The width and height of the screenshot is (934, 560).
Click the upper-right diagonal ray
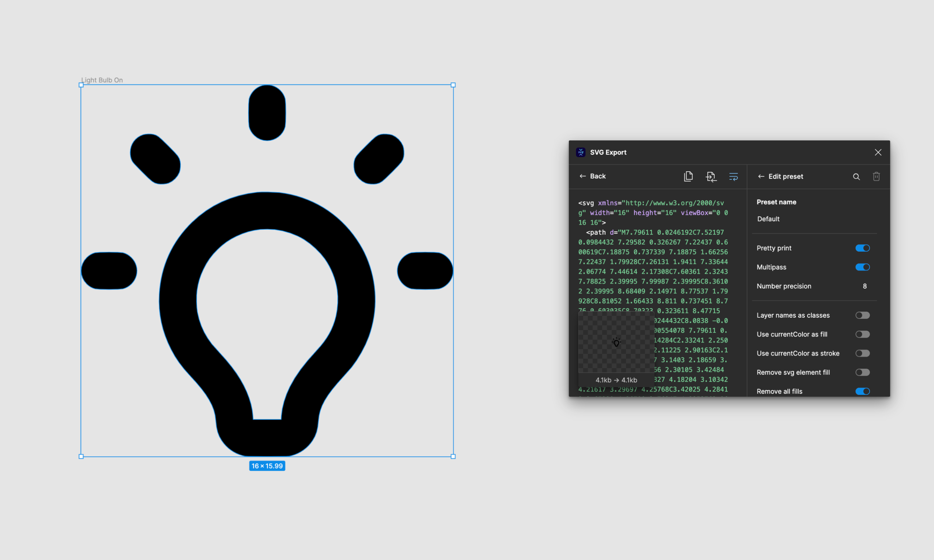click(x=379, y=159)
